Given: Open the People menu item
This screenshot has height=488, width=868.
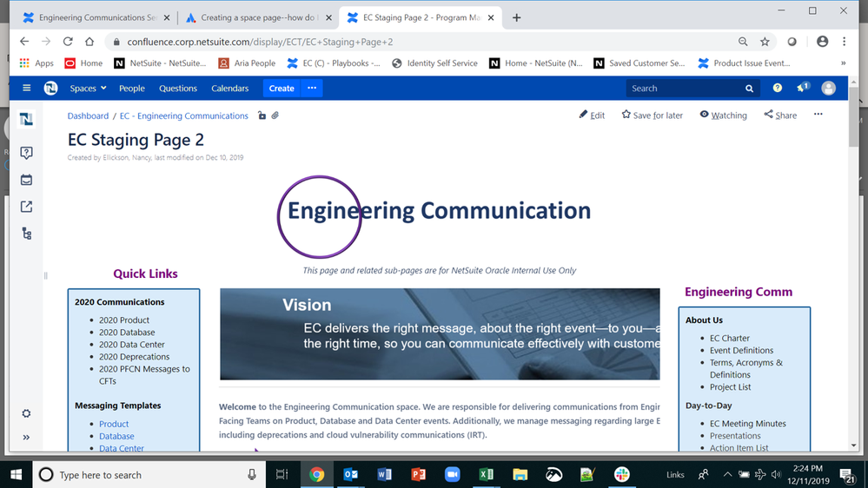Looking at the screenshot, I should 132,88.
